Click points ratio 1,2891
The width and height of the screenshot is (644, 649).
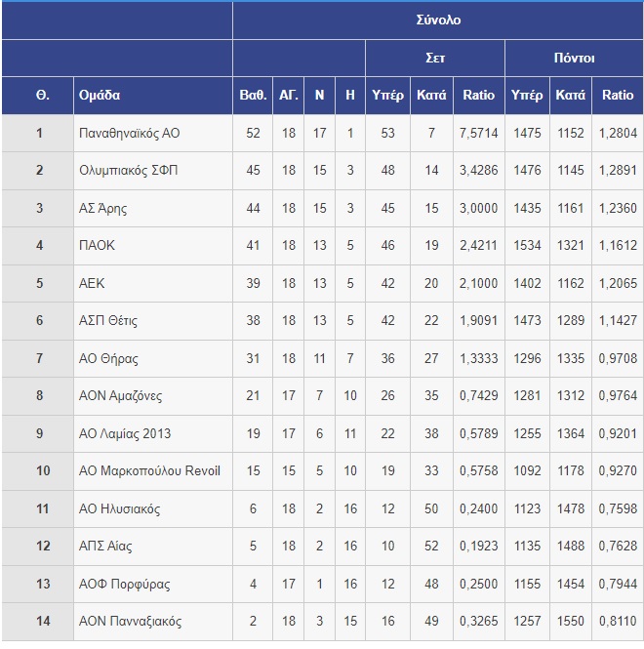click(x=618, y=170)
